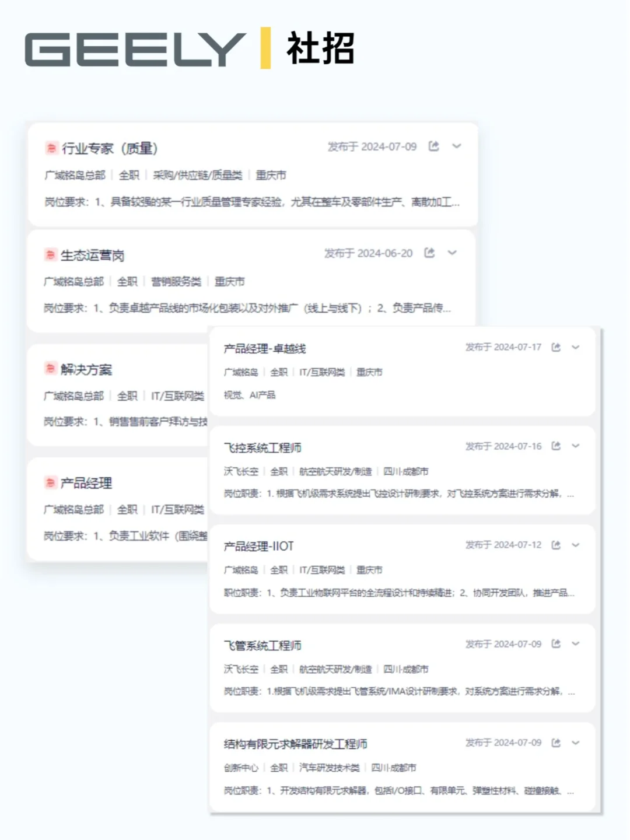Click date 发布于 2024-06-20
This screenshot has width=630, height=840.
point(369,253)
